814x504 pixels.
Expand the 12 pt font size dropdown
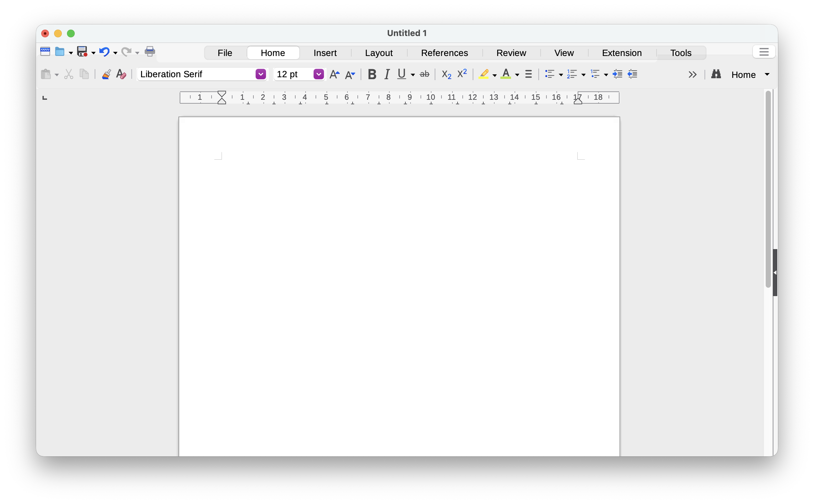pyautogui.click(x=318, y=74)
